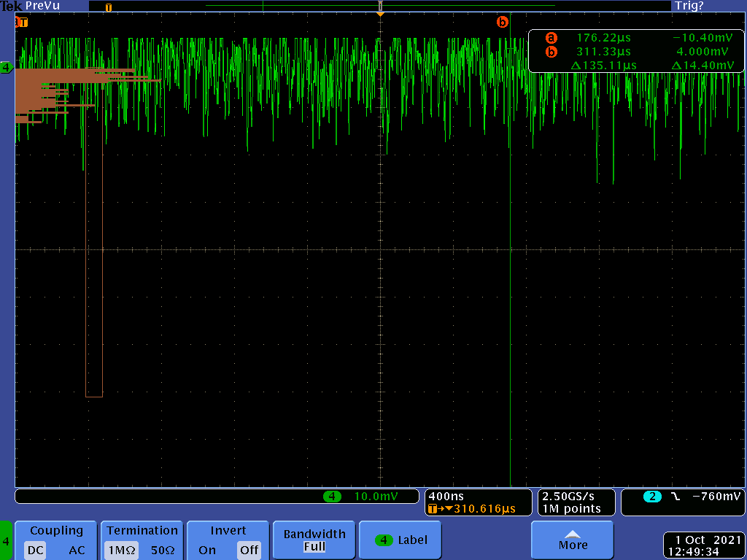This screenshot has height=560, width=747.
Task: Click cursor a icon in readout box
Action: pos(551,38)
